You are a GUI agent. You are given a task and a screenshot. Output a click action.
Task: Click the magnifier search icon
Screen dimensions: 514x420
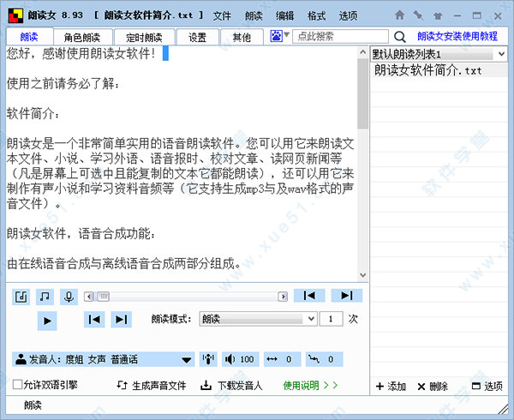pos(400,37)
